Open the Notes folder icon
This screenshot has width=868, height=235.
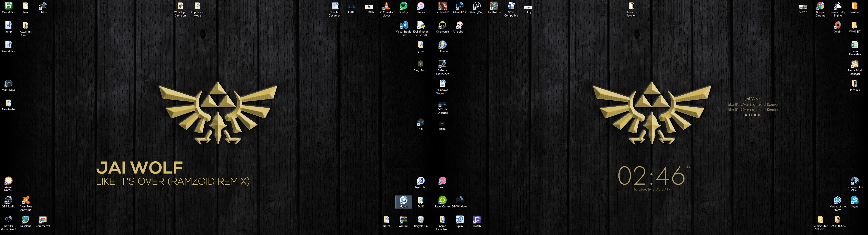[386, 222]
